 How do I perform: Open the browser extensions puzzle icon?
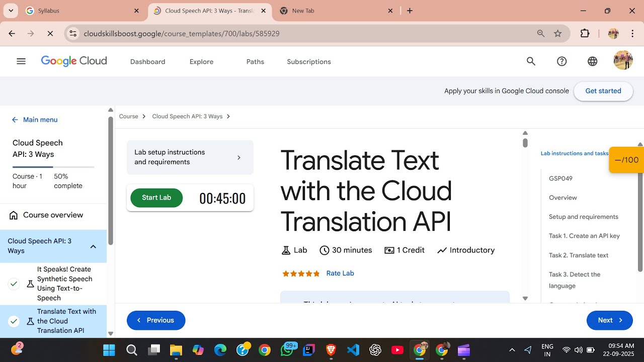(x=585, y=34)
